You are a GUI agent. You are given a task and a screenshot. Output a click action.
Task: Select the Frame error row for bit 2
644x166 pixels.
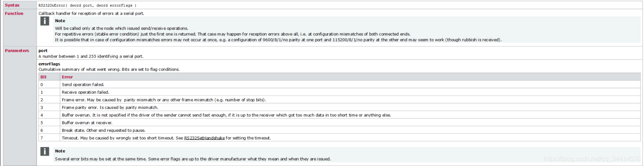340,100
